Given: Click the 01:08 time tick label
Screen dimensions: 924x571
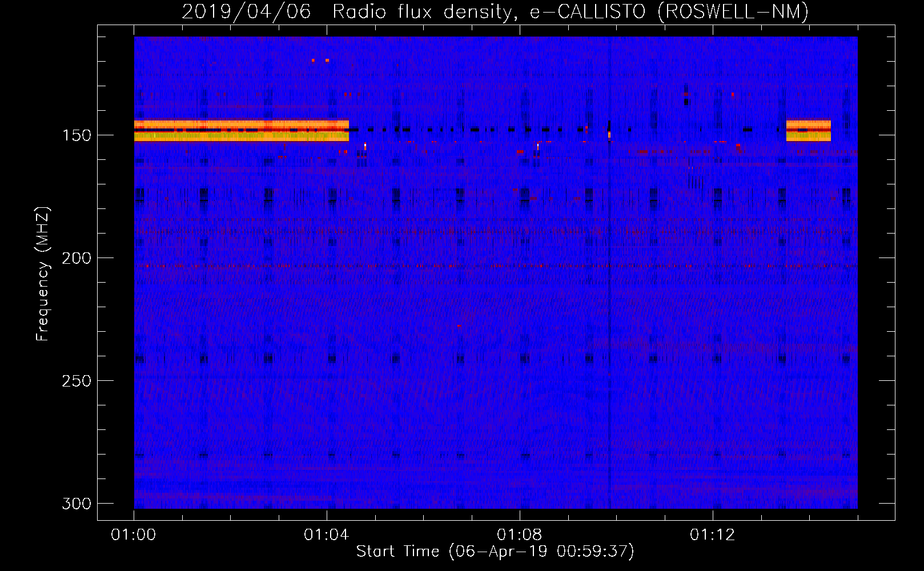Looking at the screenshot, I should (x=520, y=535).
